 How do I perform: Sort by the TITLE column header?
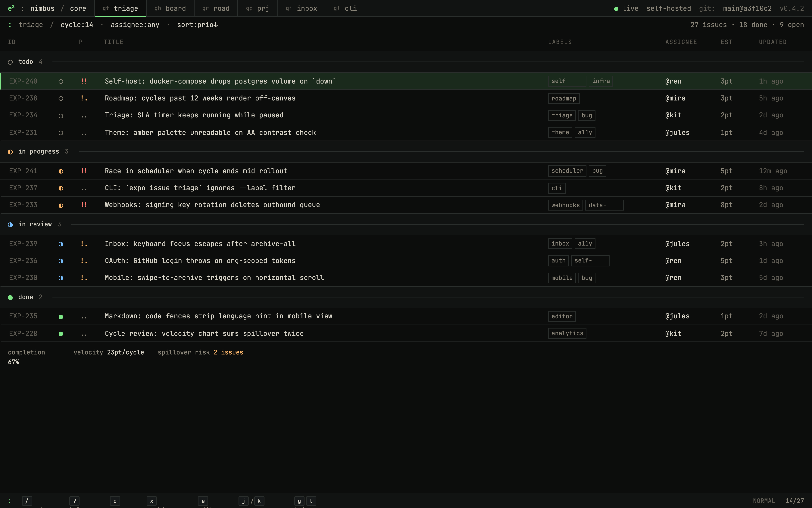coord(113,42)
